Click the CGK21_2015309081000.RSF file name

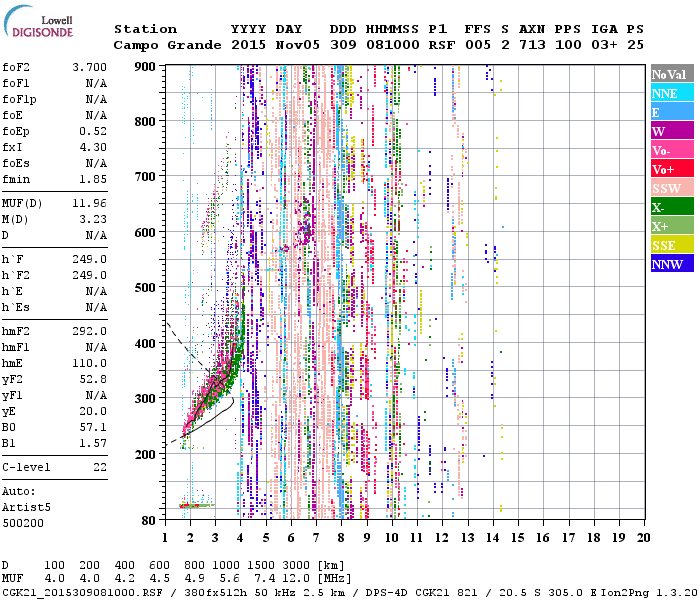click(83, 592)
